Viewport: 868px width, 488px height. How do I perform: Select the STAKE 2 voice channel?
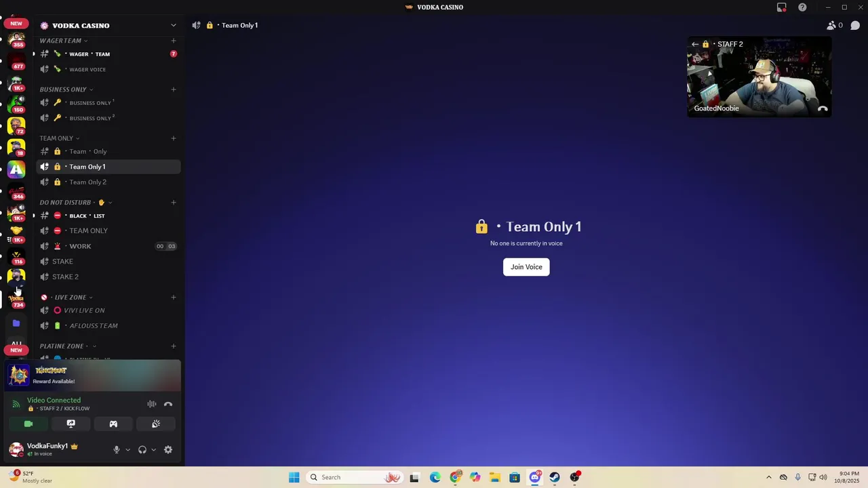pos(108,277)
